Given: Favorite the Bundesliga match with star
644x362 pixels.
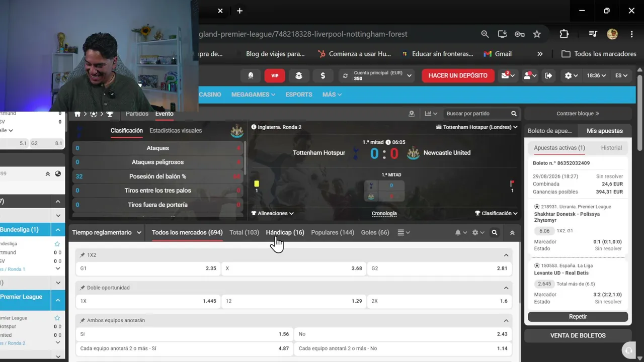Looking at the screenshot, I should click(57, 244).
